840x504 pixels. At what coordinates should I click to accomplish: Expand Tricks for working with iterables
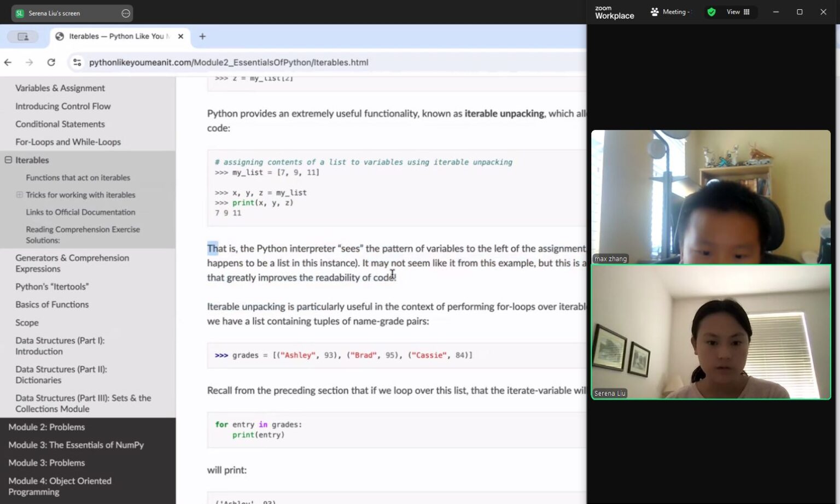(x=19, y=195)
